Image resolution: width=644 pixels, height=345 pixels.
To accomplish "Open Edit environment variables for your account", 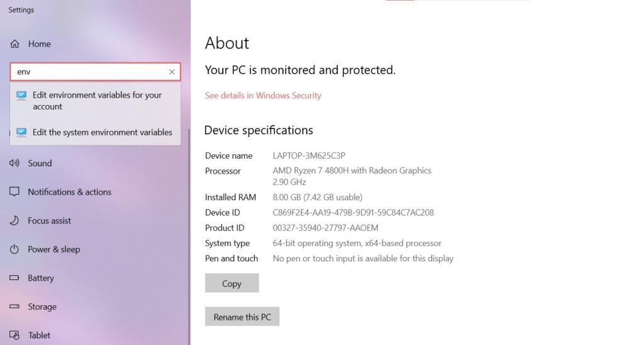I will coord(96,101).
